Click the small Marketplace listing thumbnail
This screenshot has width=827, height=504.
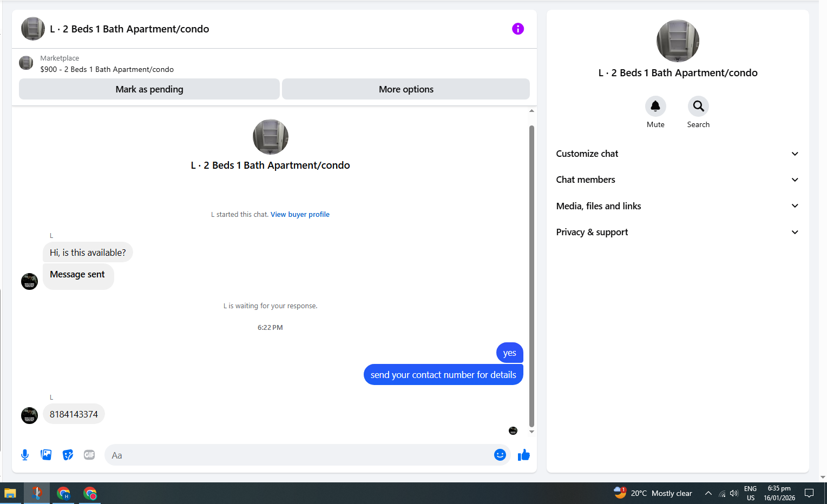coord(26,63)
